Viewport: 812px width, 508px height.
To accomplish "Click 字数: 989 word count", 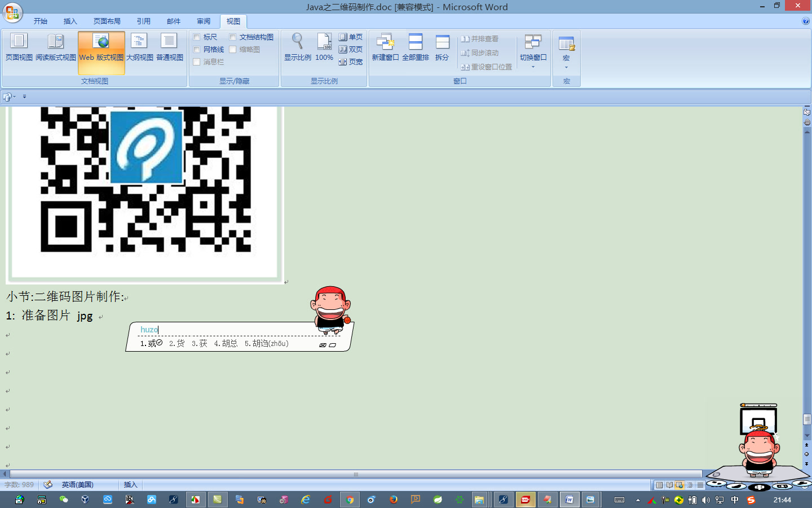I will click(x=19, y=485).
